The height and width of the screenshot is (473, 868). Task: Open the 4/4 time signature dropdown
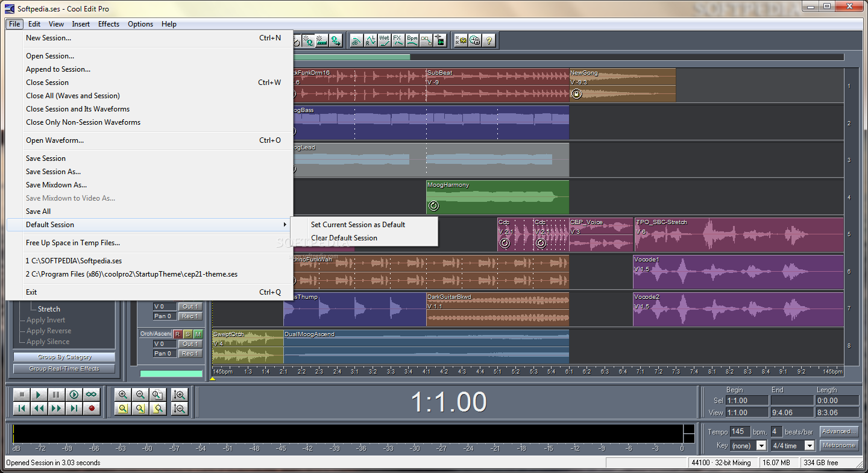810,446
